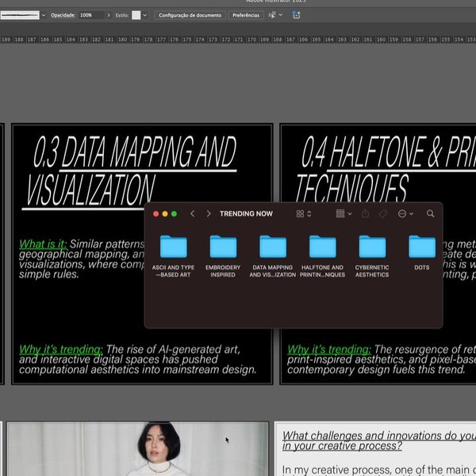This screenshot has width=476, height=476.
Task: Click the Finder share icon
Action: coord(365,213)
